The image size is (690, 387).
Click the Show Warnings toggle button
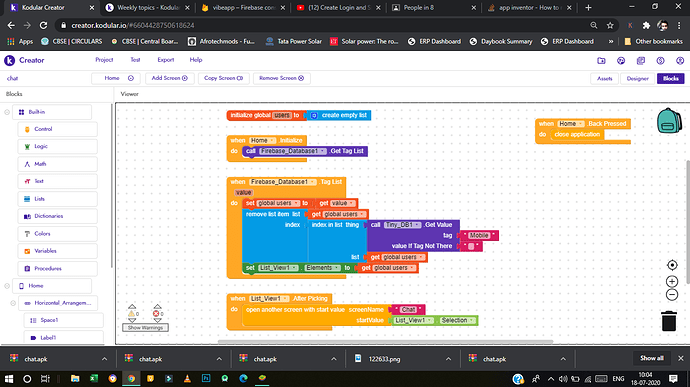[145, 328]
